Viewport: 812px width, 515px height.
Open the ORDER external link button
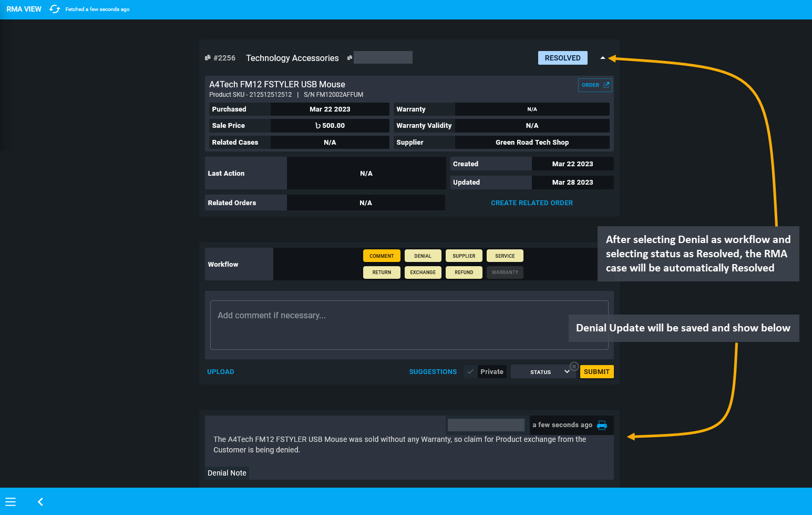pyautogui.click(x=595, y=85)
